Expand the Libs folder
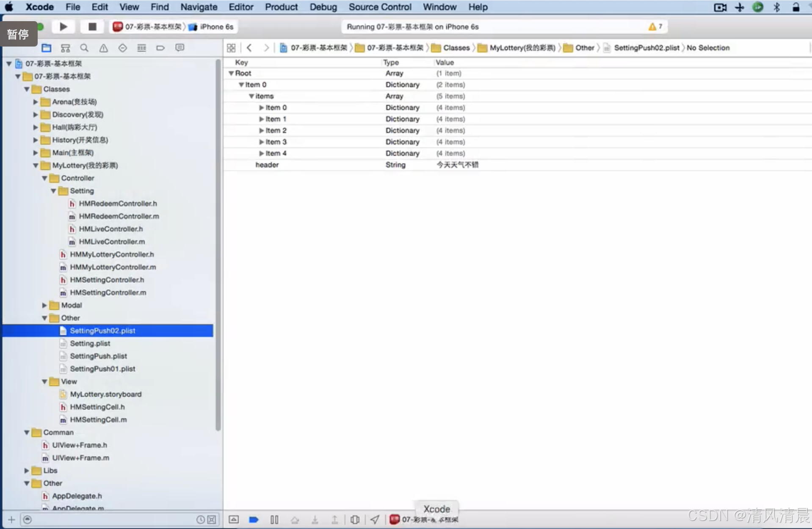 click(x=27, y=471)
